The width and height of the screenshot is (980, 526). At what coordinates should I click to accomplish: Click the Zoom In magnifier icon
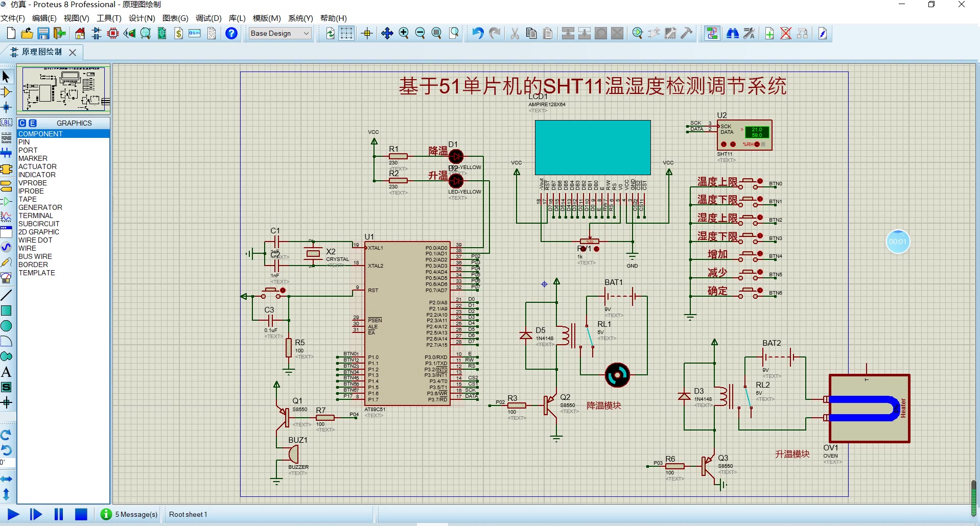tap(404, 34)
